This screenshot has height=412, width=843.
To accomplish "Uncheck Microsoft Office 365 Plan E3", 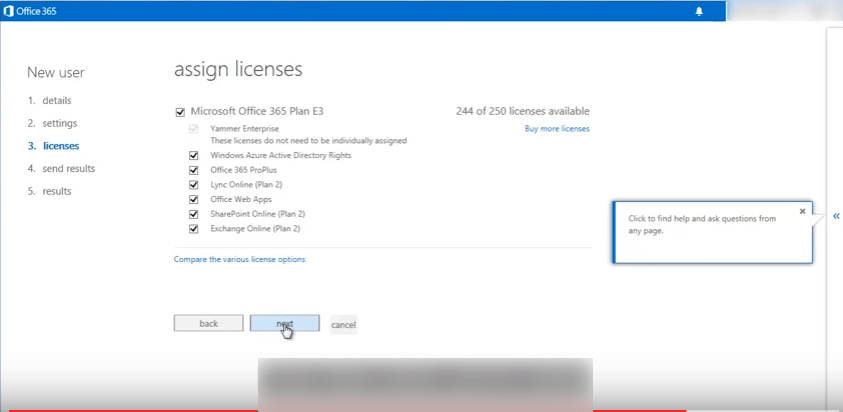I will pos(180,112).
